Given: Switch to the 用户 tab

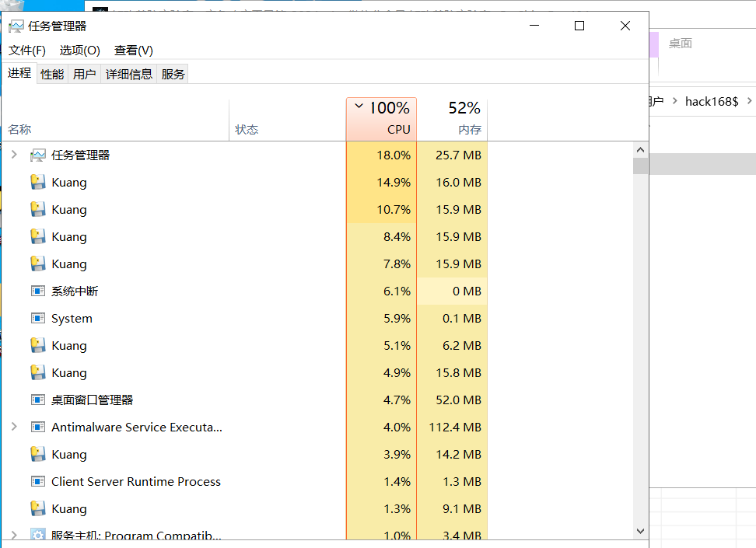Looking at the screenshot, I should [84, 74].
